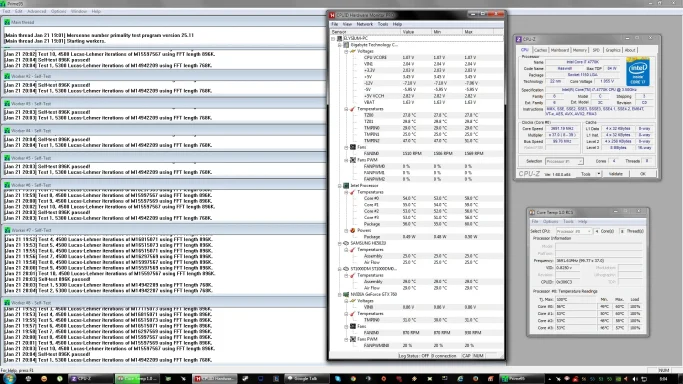Open the Network menu in HWMonitor

tap(365, 24)
